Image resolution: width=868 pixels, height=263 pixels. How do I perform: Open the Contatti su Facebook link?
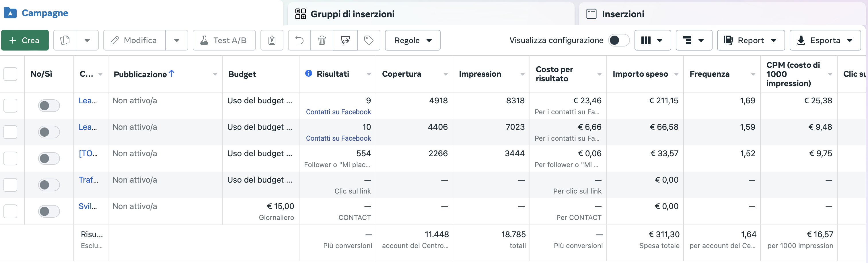pos(338,112)
